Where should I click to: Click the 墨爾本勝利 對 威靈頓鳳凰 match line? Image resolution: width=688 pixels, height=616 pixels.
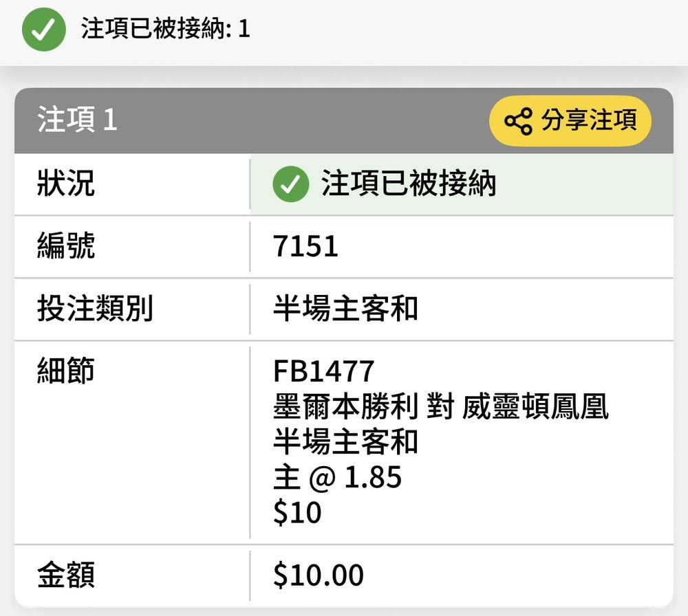click(x=440, y=407)
